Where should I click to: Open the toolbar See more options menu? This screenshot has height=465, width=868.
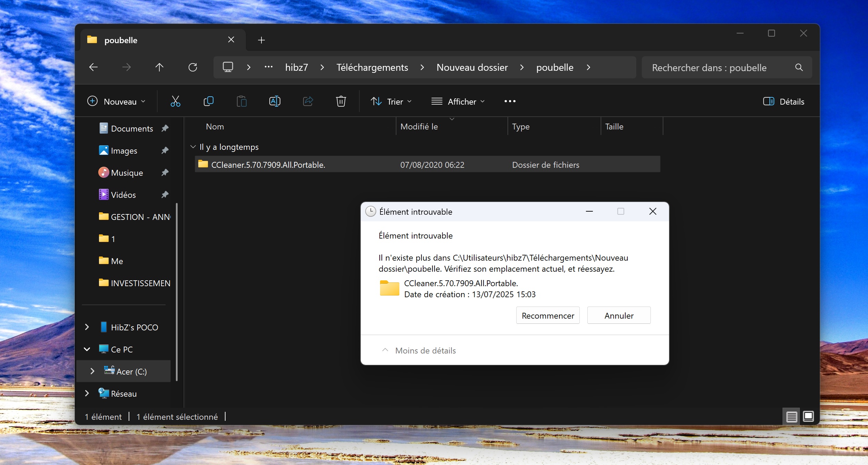[510, 101]
